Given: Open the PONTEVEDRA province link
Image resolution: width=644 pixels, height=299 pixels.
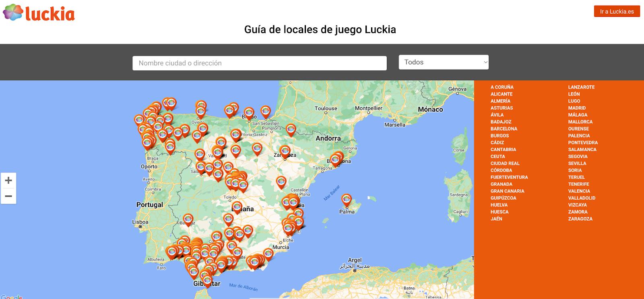Looking at the screenshot, I should (x=583, y=143).
